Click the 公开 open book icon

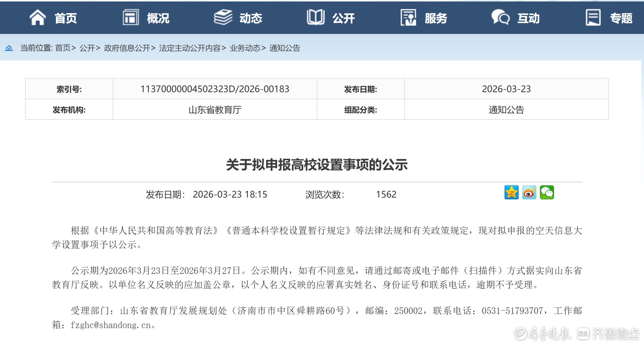pyautogui.click(x=316, y=17)
